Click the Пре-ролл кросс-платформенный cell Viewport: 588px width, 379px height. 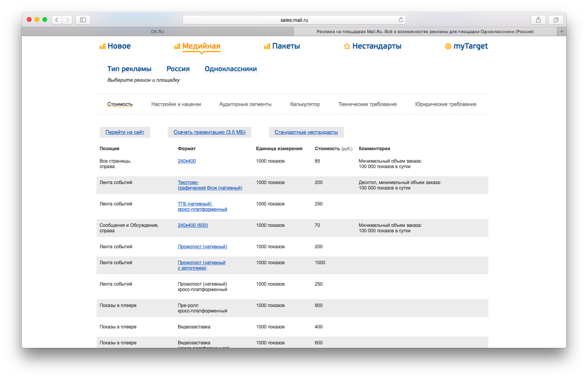[x=202, y=308]
